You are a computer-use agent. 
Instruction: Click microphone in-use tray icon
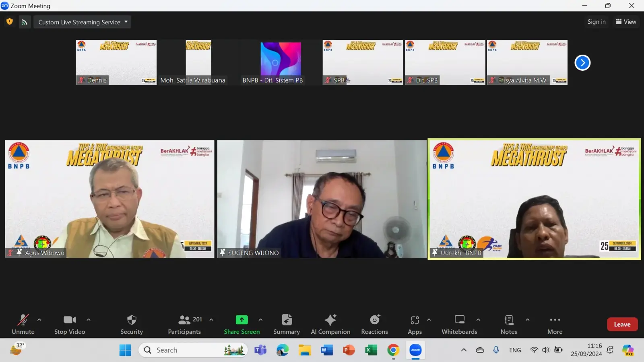click(x=496, y=350)
